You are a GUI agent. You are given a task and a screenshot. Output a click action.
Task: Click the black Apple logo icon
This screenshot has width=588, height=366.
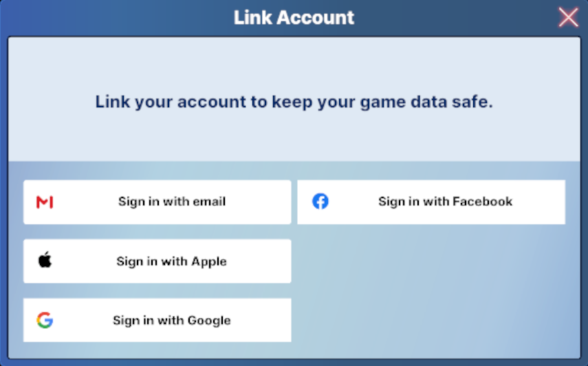coord(45,260)
